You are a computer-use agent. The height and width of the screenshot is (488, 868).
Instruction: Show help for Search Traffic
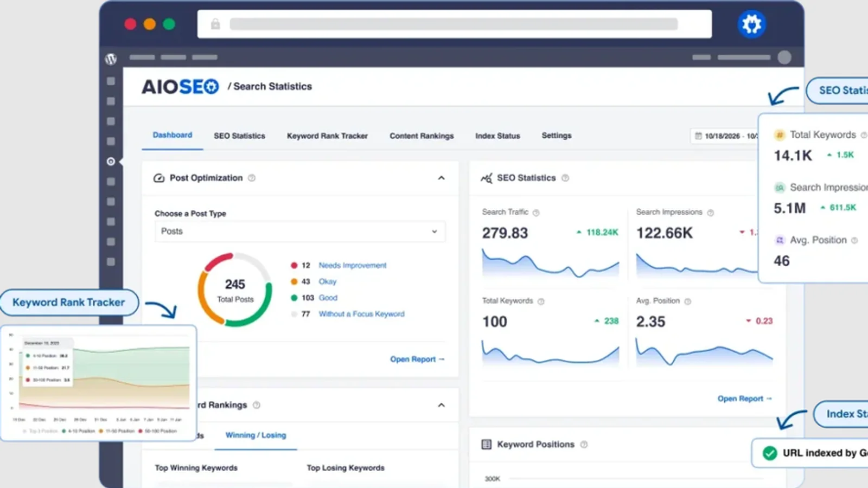tap(536, 213)
